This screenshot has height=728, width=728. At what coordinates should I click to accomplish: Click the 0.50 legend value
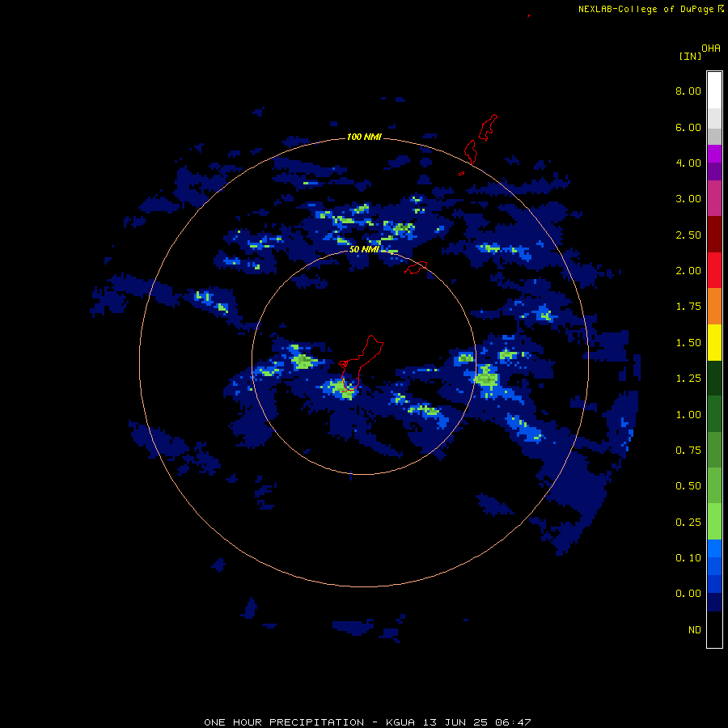click(688, 486)
